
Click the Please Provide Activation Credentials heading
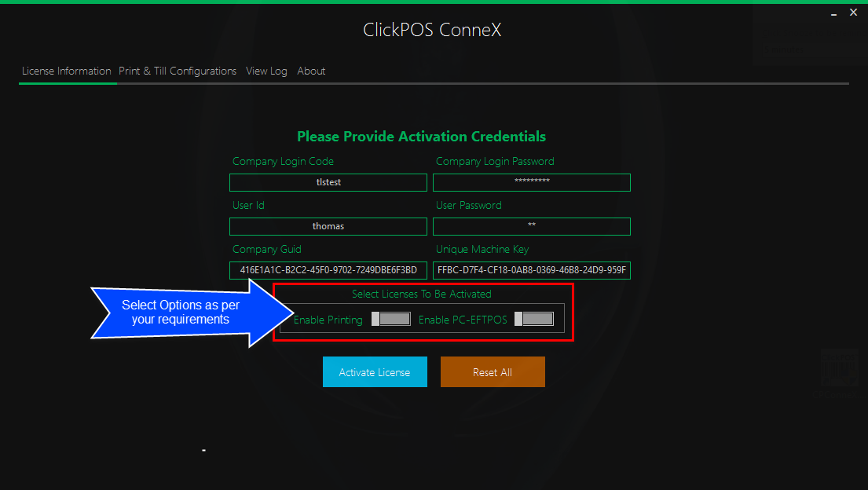pyautogui.click(x=421, y=136)
